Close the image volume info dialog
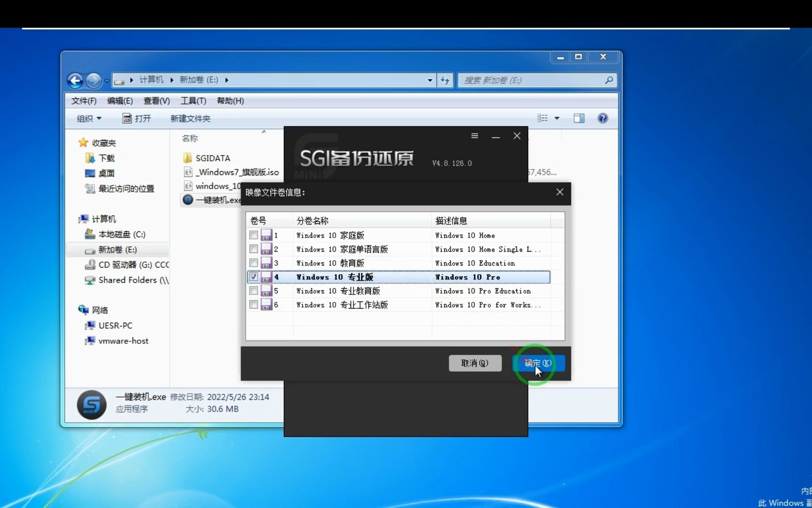812x508 pixels. (560, 192)
